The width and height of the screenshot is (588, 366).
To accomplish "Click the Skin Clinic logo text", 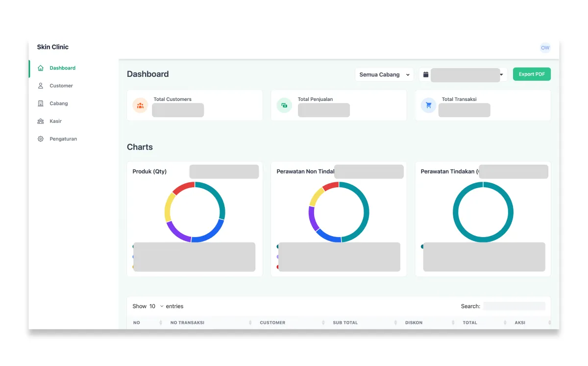I will (52, 47).
